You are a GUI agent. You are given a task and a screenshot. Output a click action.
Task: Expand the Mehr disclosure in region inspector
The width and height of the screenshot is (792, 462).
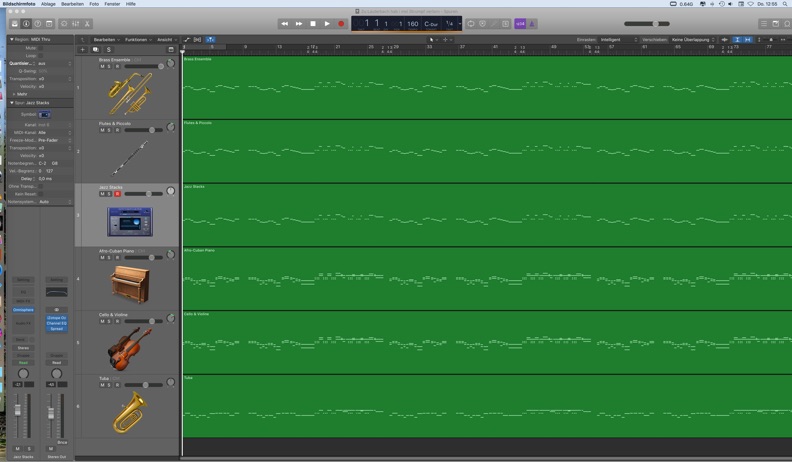coord(14,94)
